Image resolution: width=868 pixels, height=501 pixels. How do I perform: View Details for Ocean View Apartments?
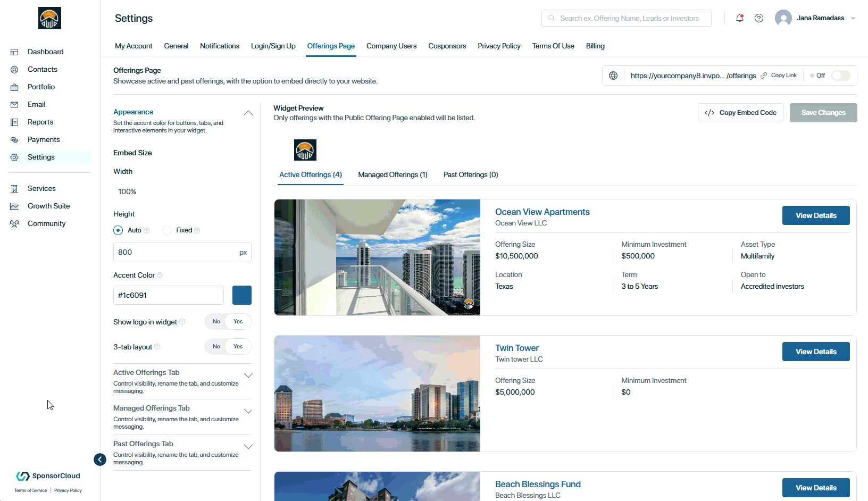(x=816, y=215)
